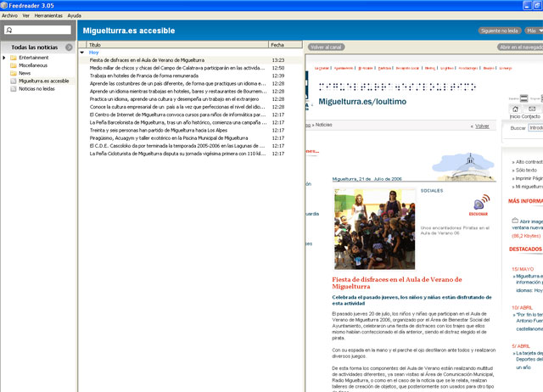This screenshot has height=392, width=543.
Task: Select News in the feed tree
Action: point(25,73)
